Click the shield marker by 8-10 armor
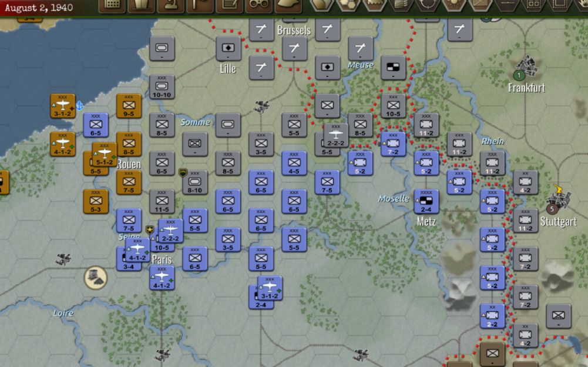The image size is (588, 367). point(183,172)
